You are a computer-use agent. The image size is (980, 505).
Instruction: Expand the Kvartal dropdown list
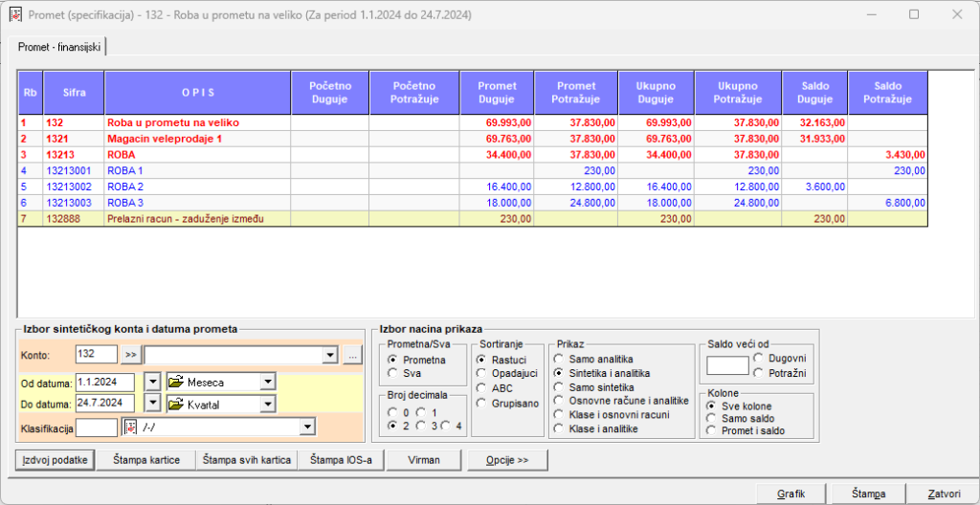(267, 405)
